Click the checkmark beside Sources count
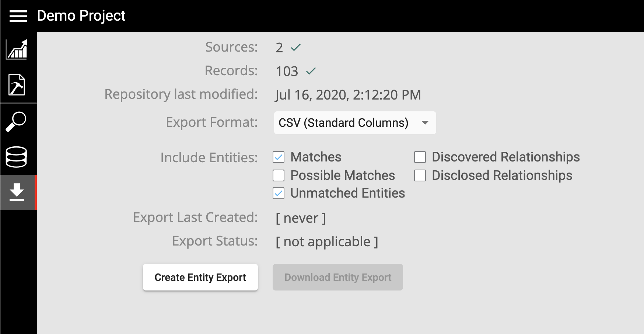Screen dimensions: 644x334 (296, 47)
